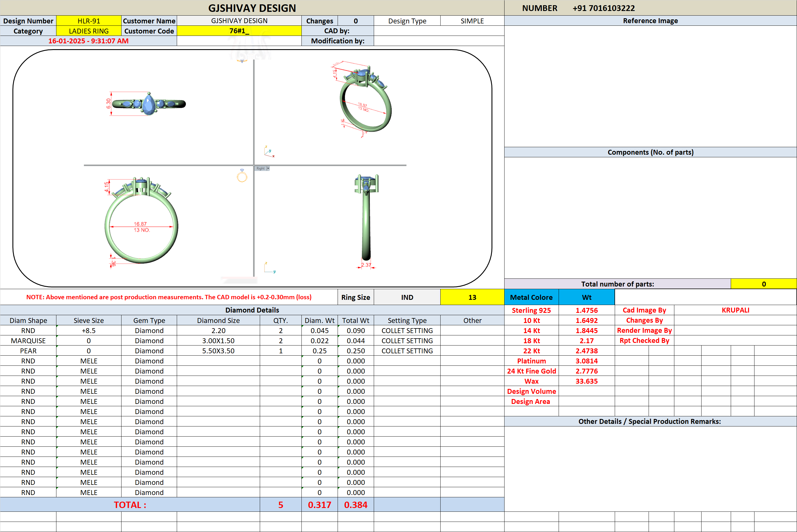Select the 0.250 total weight cell
The image size is (797, 532).
[356, 351]
